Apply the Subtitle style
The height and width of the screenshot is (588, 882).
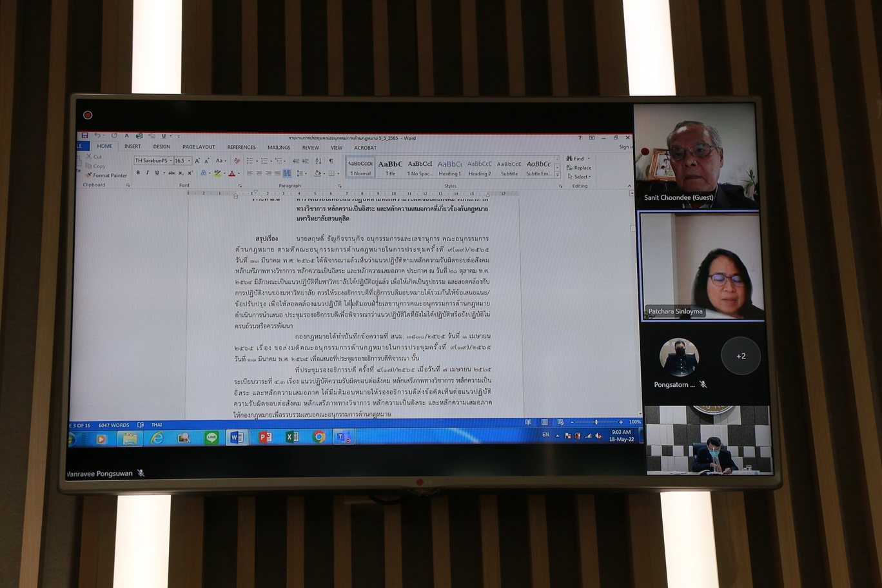[x=509, y=168]
